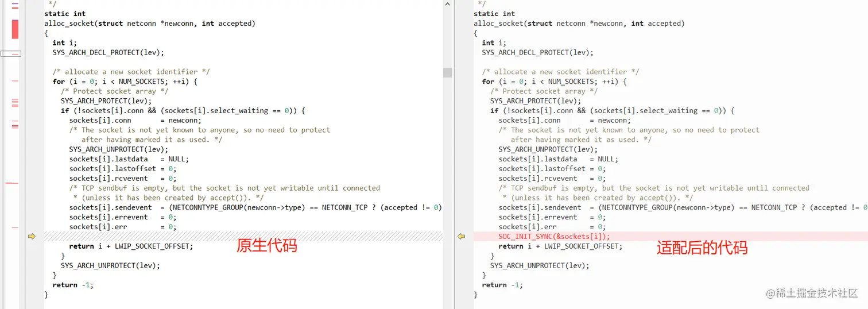The image size is (868, 309).
Task: Click the yellow copy-to-right arrow icon
Action: point(32,236)
